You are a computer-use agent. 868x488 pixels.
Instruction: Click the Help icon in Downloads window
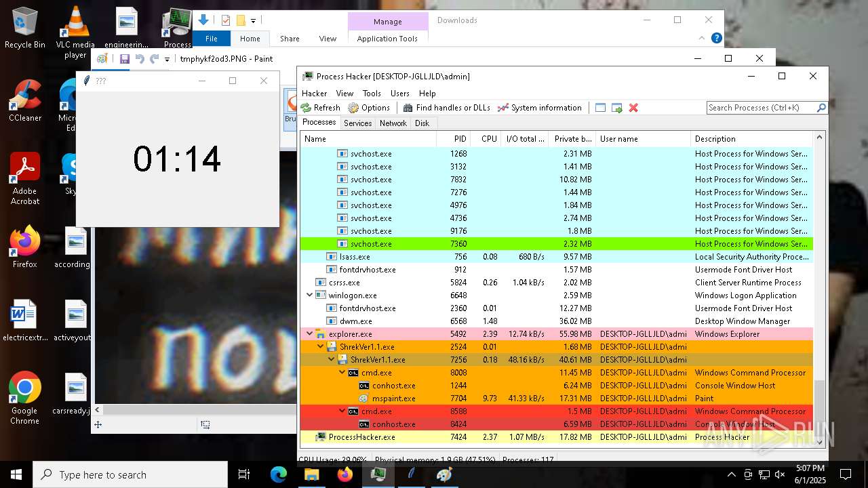coord(716,39)
